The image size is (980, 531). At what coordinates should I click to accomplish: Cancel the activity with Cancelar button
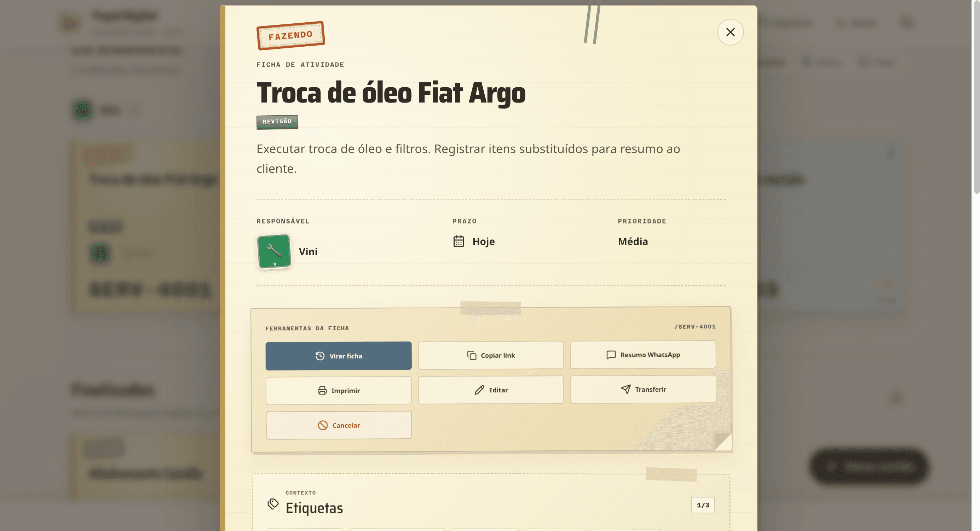tap(339, 425)
